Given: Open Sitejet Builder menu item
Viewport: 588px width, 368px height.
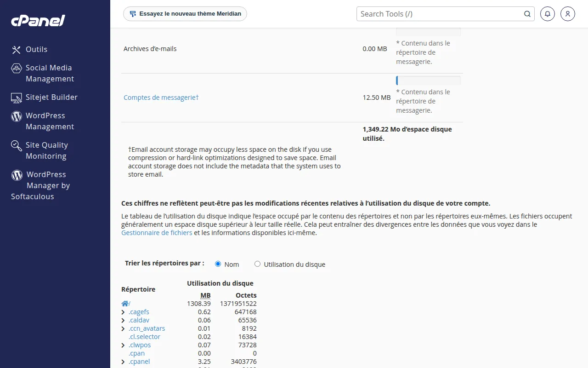Looking at the screenshot, I should coord(51,97).
